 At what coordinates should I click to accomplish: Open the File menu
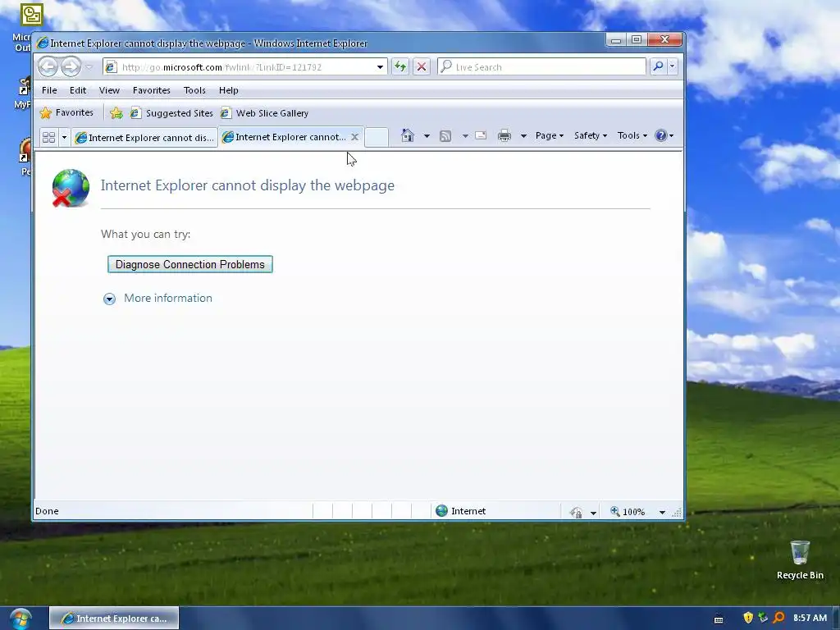coord(49,90)
